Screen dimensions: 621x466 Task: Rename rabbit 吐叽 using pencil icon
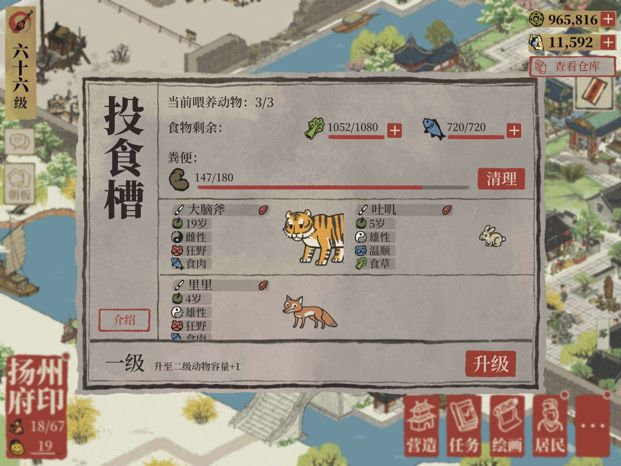point(362,209)
